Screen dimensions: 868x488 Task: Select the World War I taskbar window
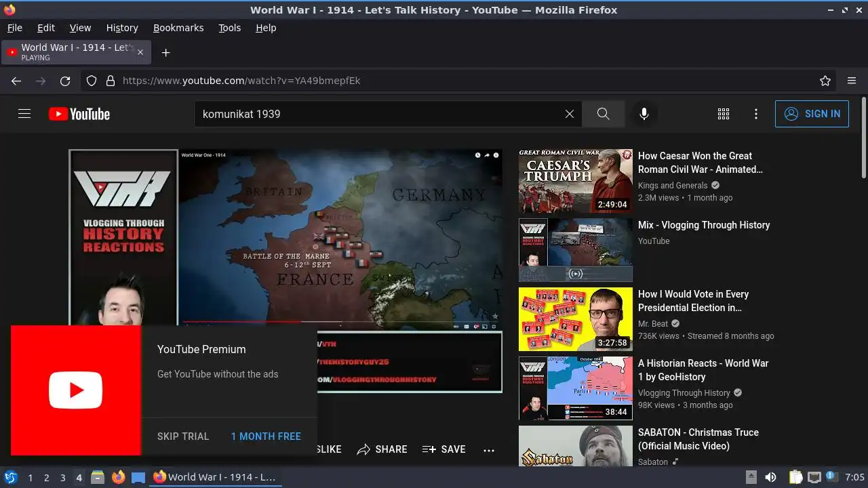point(214,477)
